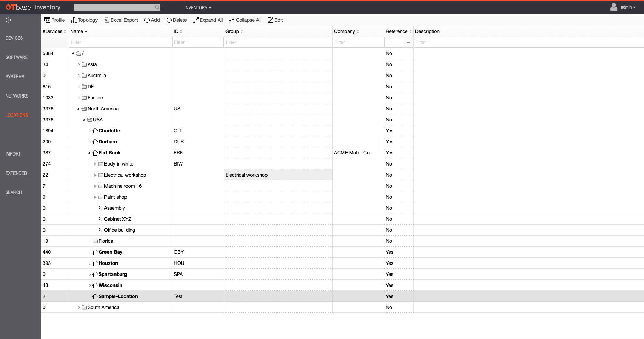This screenshot has width=644, height=339.
Task: Expand the Asia tree node
Action: [79, 64]
